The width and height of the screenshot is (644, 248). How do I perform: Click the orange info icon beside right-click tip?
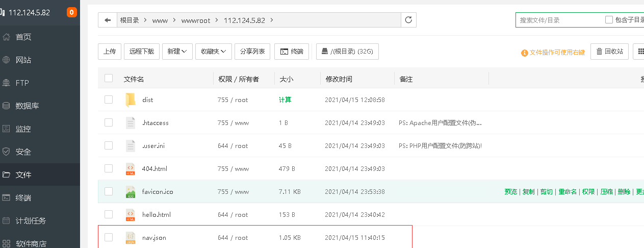[524, 53]
